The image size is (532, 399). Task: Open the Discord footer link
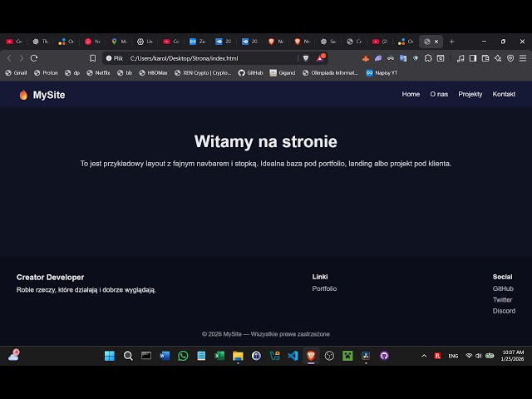tap(504, 311)
